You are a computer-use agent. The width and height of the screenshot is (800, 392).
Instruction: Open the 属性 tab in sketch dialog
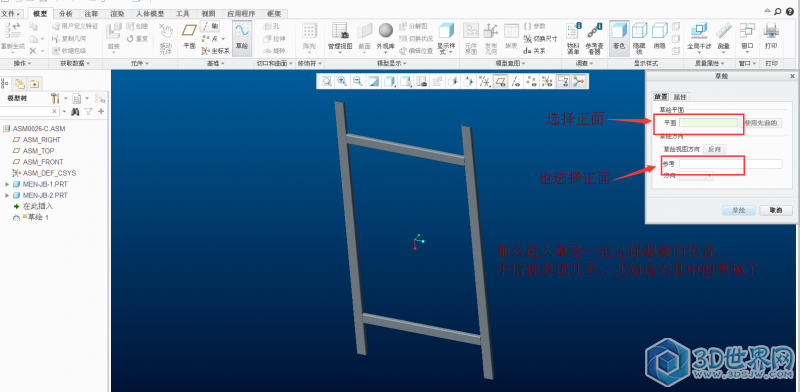(x=680, y=97)
